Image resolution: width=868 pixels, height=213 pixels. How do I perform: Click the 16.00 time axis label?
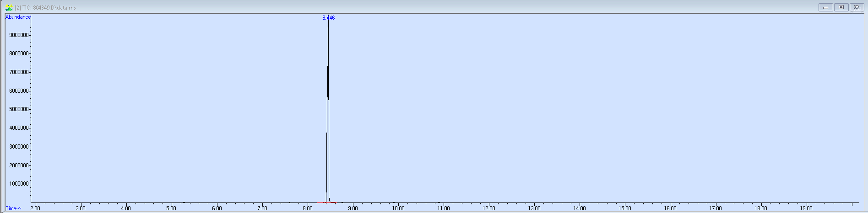tap(670, 208)
